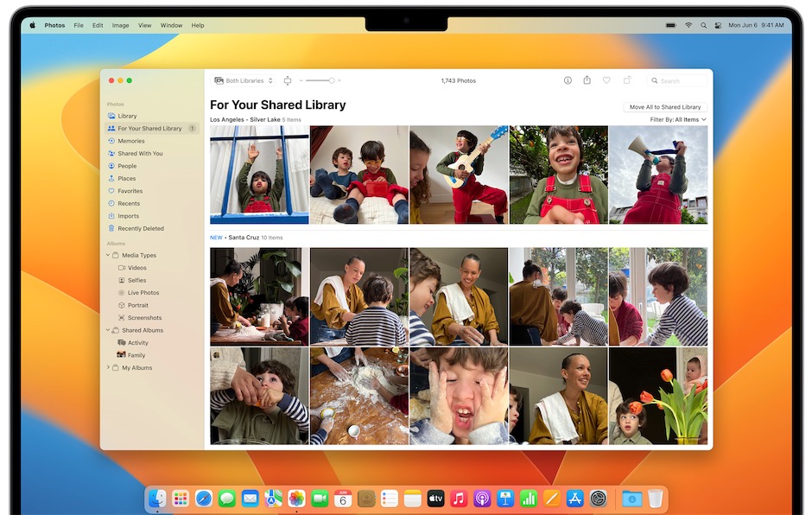Open Messages from the Dock
812x515 pixels.
[x=227, y=499]
